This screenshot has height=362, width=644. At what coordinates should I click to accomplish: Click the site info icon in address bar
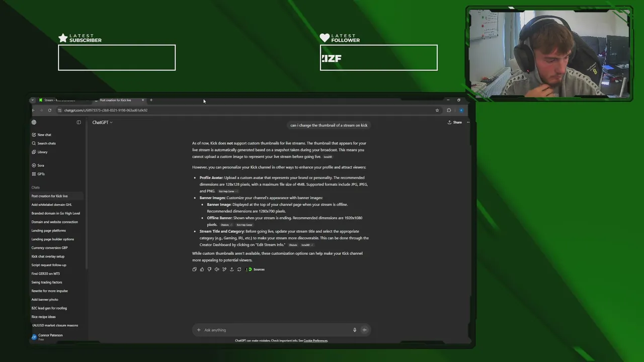coord(59,110)
